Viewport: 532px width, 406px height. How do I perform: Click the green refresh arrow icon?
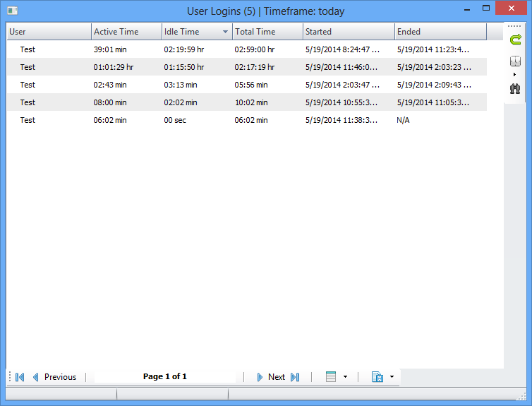click(515, 40)
